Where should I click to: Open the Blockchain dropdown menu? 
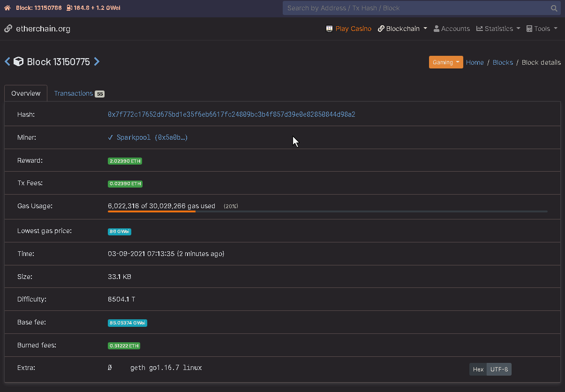[402, 29]
